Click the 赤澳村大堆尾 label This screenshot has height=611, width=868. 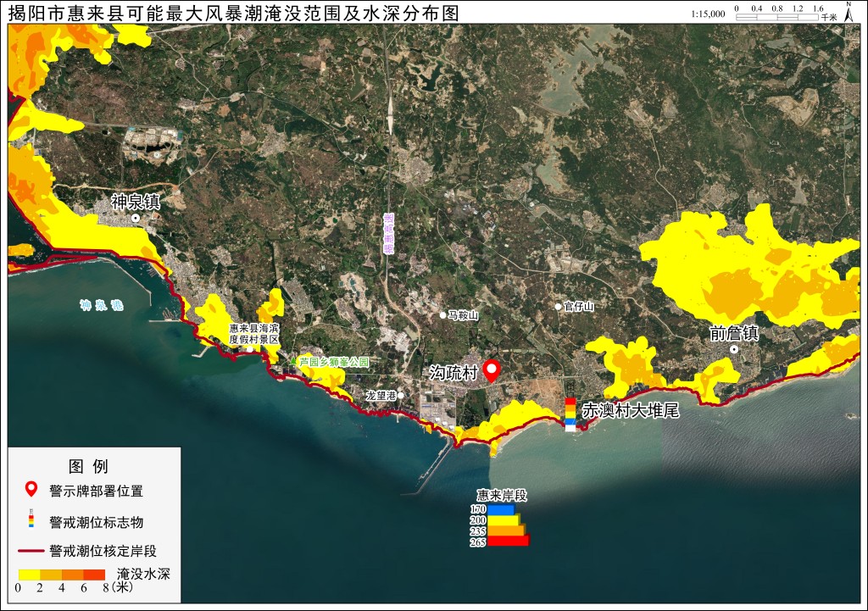631,411
